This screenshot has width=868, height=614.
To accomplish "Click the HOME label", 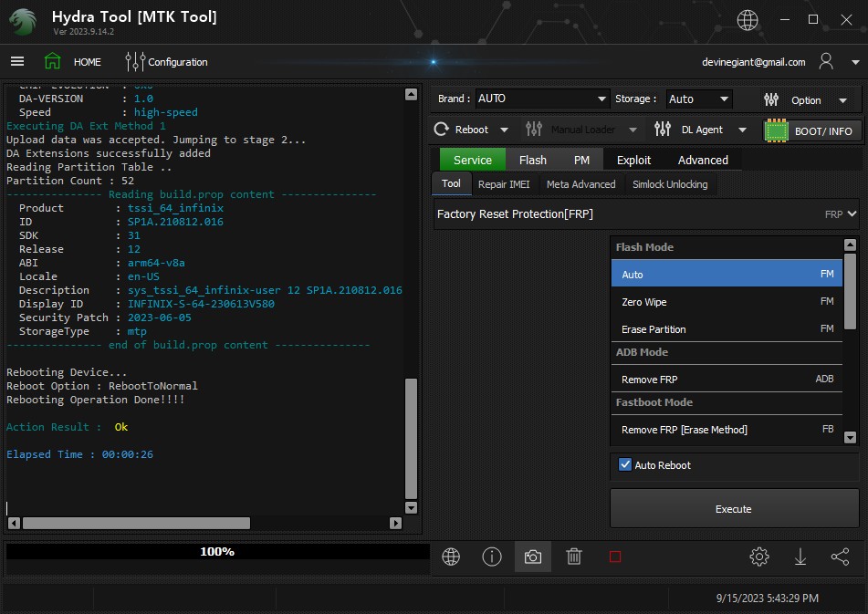I will 88,62.
